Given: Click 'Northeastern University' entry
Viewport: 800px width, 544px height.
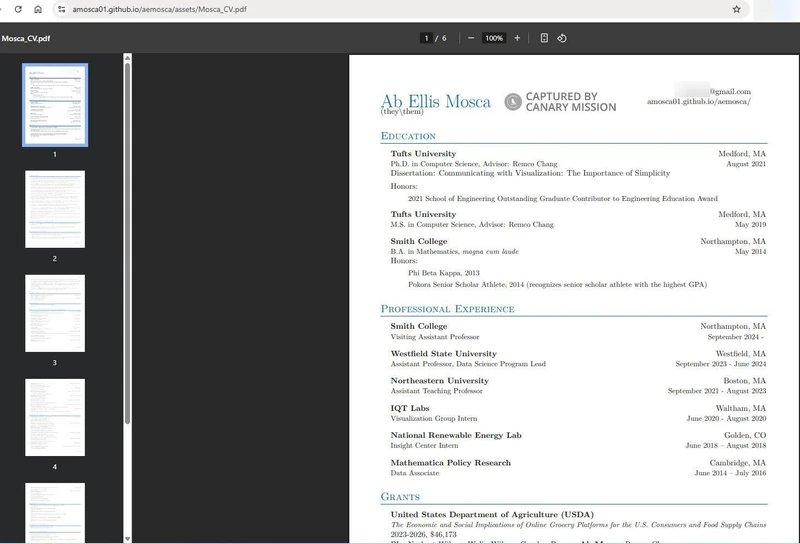Looking at the screenshot, I should click(439, 381).
